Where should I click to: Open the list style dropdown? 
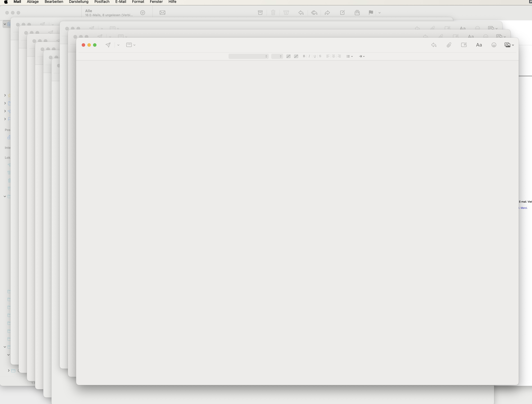pos(349,56)
